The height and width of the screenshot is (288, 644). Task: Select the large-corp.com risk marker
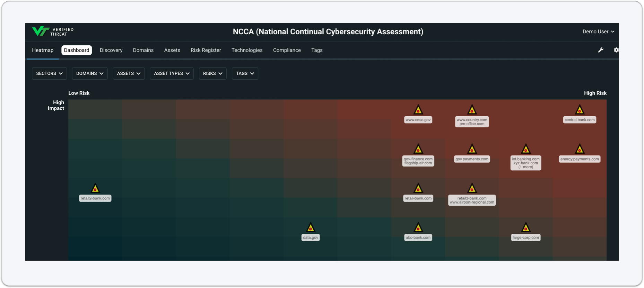pyautogui.click(x=526, y=227)
